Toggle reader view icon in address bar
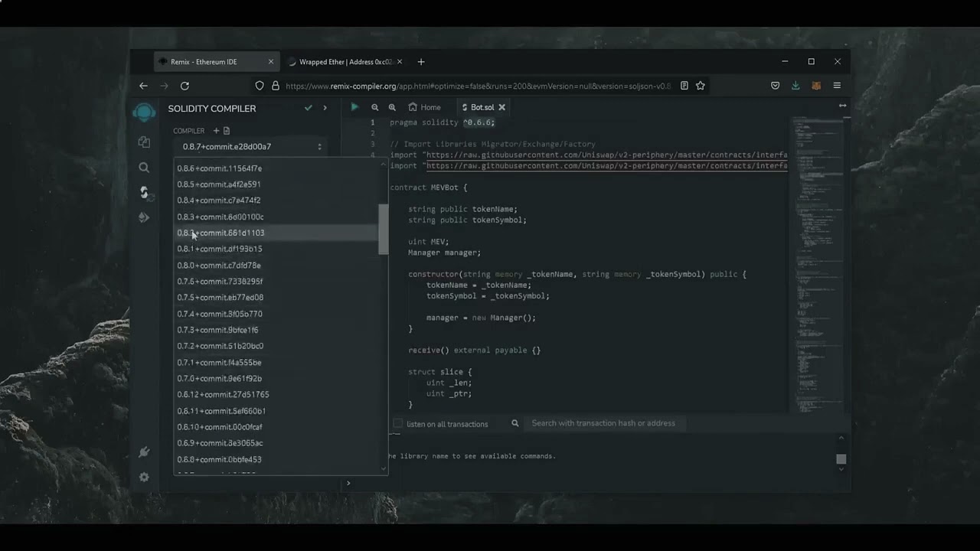The height and width of the screenshot is (551, 980). point(684,86)
